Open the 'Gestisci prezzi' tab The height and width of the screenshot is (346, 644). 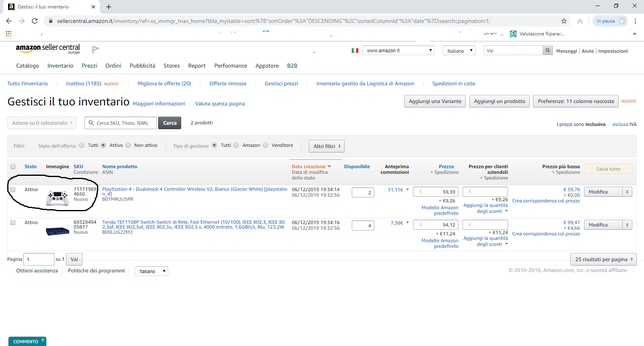[x=281, y=84]
